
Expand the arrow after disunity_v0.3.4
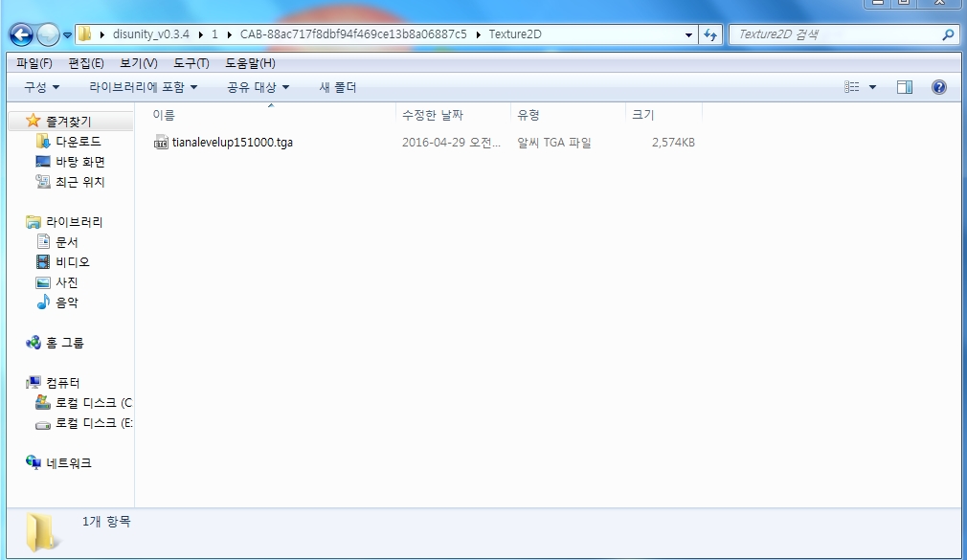click(x=201, y=34)
